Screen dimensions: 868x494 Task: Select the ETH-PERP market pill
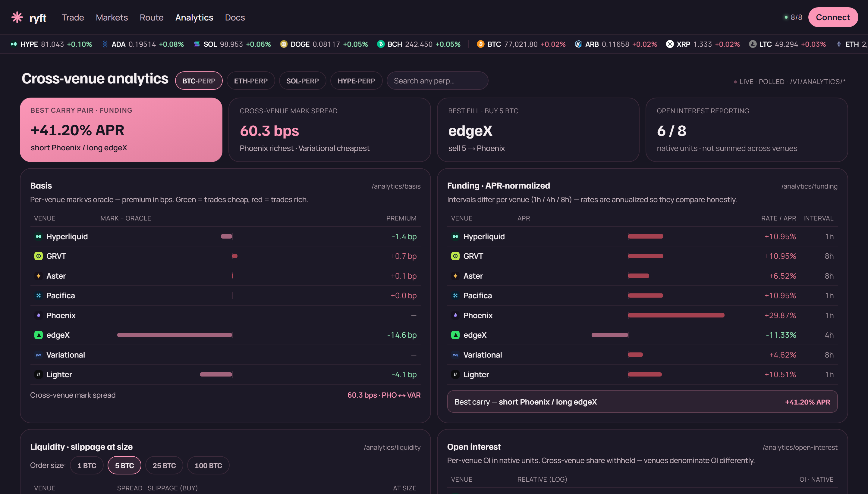251,81
